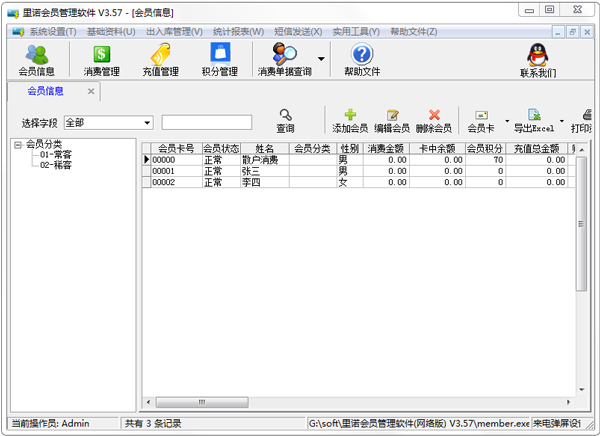Open 实用工具(Y) menu

pos(356,32)
